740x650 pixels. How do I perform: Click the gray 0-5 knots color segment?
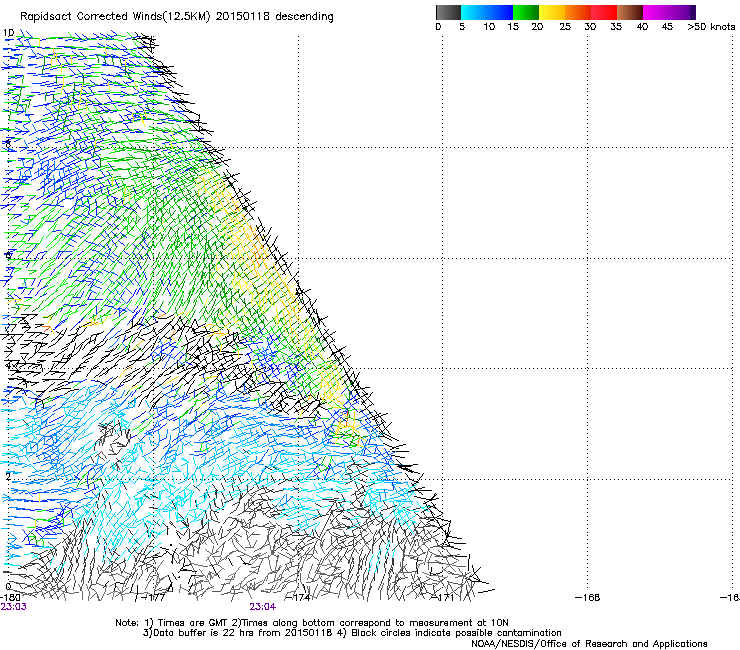pyautogui.click(x=448, y=12)
